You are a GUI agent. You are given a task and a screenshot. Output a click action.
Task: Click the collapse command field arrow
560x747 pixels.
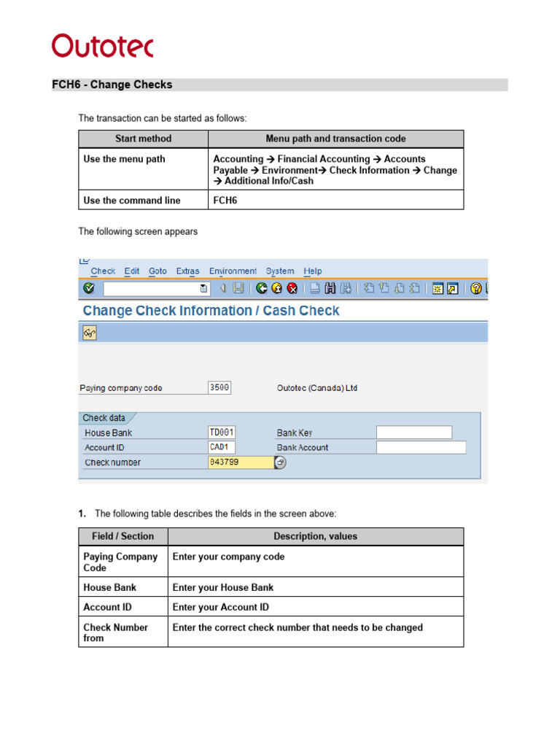(x=222, y=288)
